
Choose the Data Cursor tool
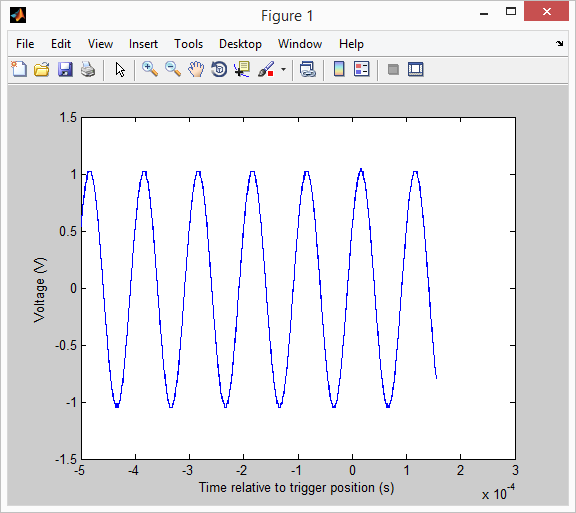[x=242, y=69]
